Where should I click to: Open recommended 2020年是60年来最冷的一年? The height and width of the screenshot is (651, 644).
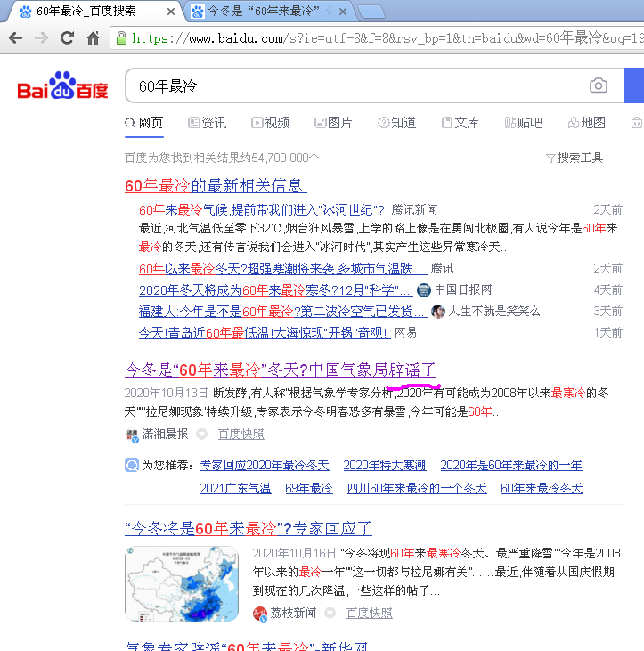(511, 465)
